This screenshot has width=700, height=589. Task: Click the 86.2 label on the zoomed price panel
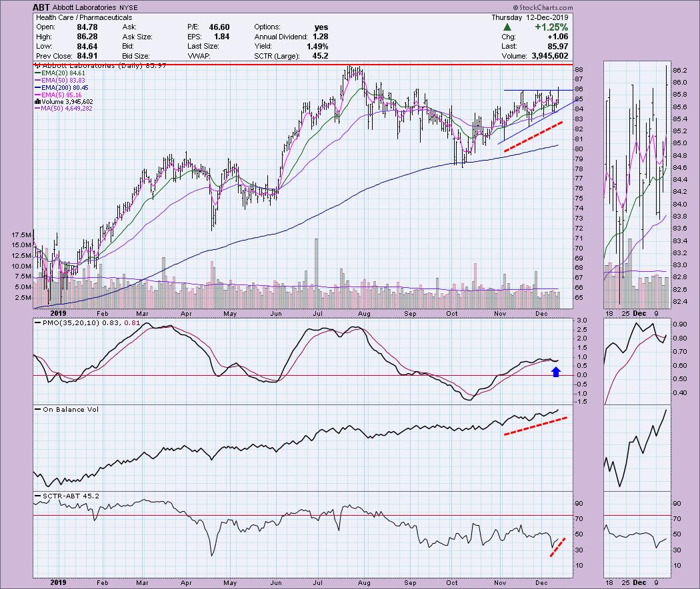679,71
